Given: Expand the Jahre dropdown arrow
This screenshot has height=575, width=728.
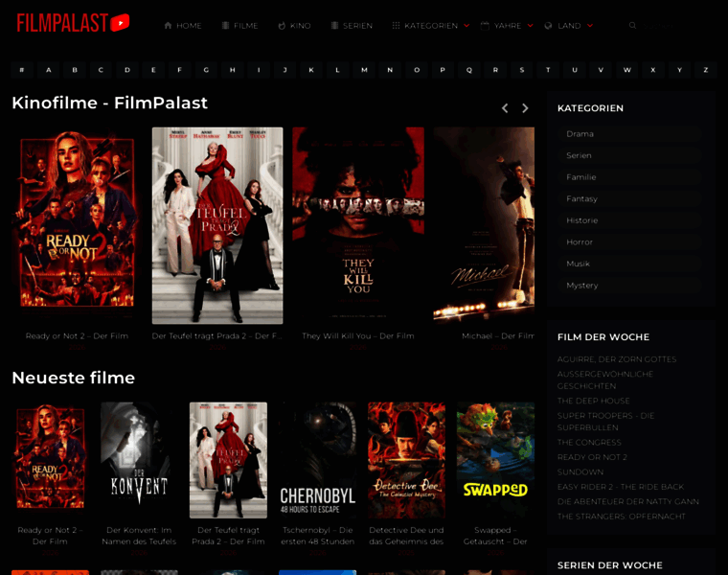Looking at the screenshot, I should click(531, 26).
